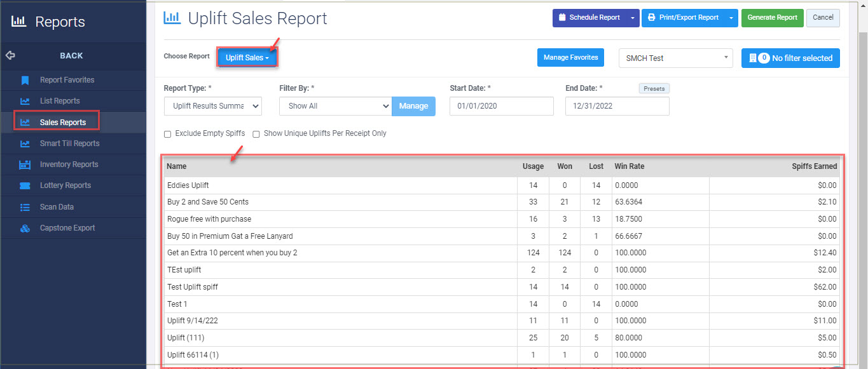
Task: Click the Report Favorites bookmark icon
Action: click(x=25, y=80)
